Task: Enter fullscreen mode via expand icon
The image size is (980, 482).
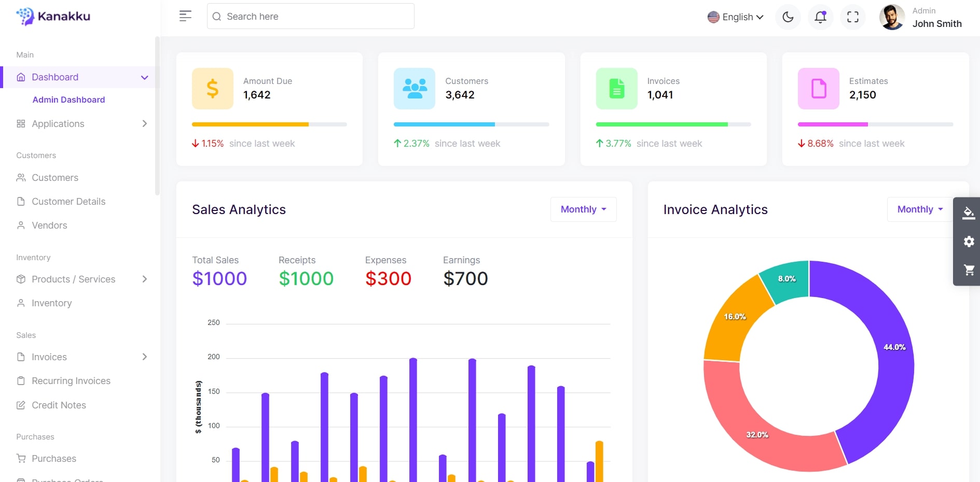Action: [x=852, y=17]
